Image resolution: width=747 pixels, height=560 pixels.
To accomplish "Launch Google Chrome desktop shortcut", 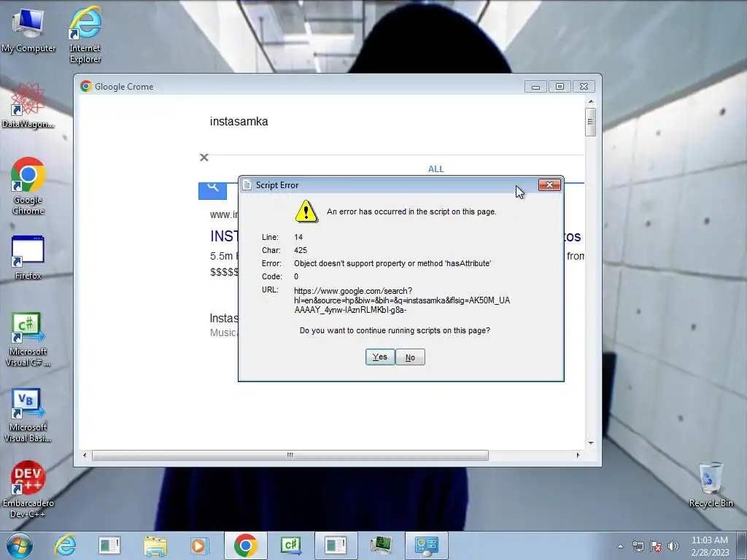I will tap(28, 186).
